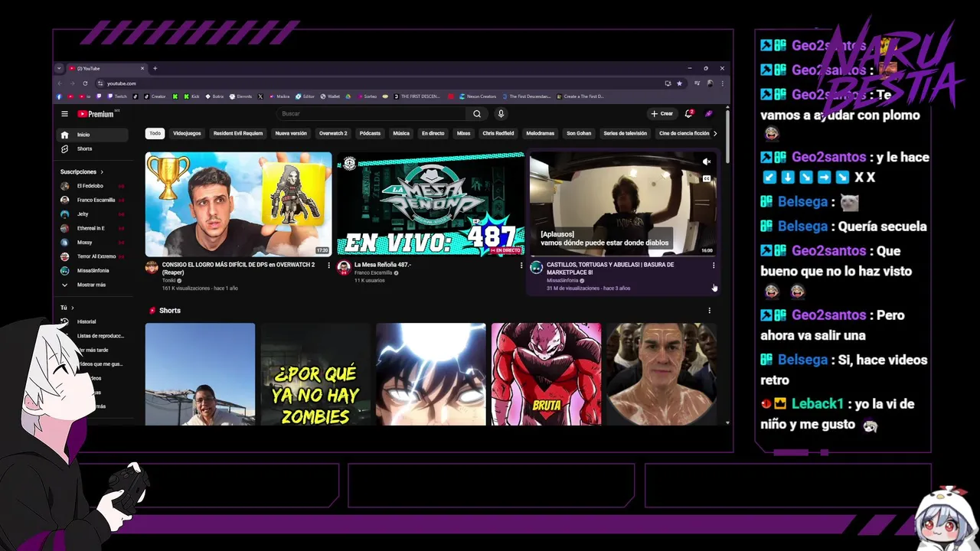Open the tab search dropdown arrow
Screen dimensions: 980x551
(59, 68)
